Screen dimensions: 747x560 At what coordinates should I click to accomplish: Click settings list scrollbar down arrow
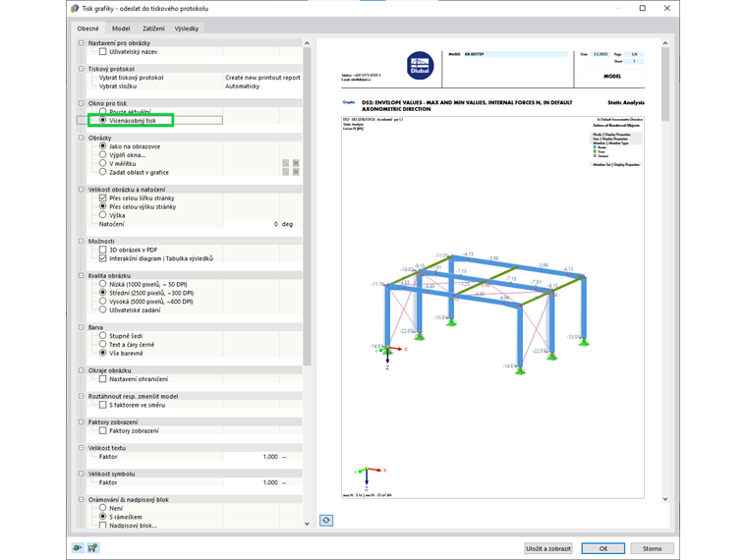click(307, 524)
